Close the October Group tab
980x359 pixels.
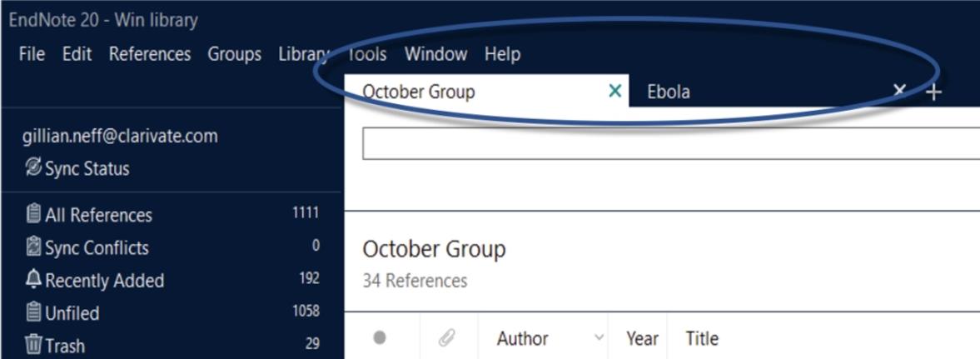[x=615, y=92]
